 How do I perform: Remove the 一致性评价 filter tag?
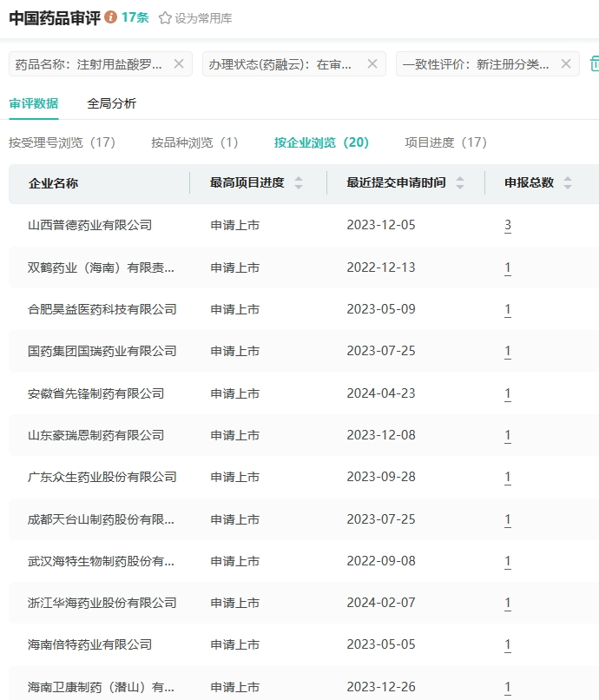tap(566, 63)
